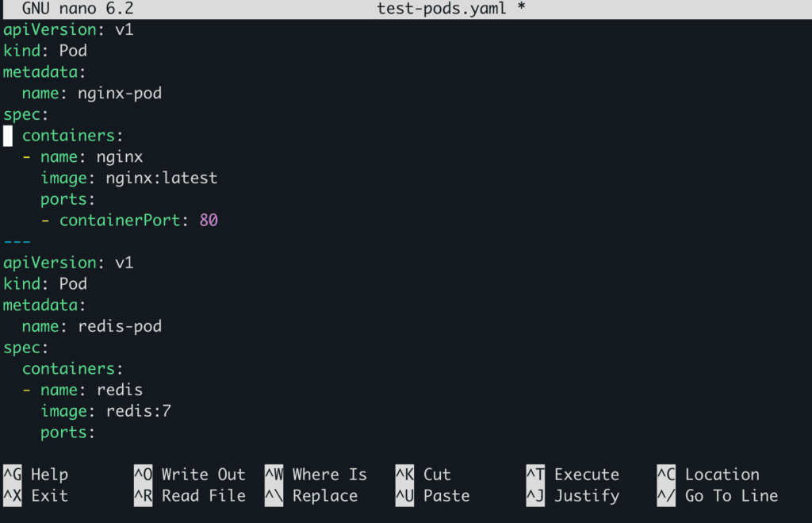This screenshot has width=812, height=523.
Task: Click the containerPort value 80
Action: (x=209, y=221)
